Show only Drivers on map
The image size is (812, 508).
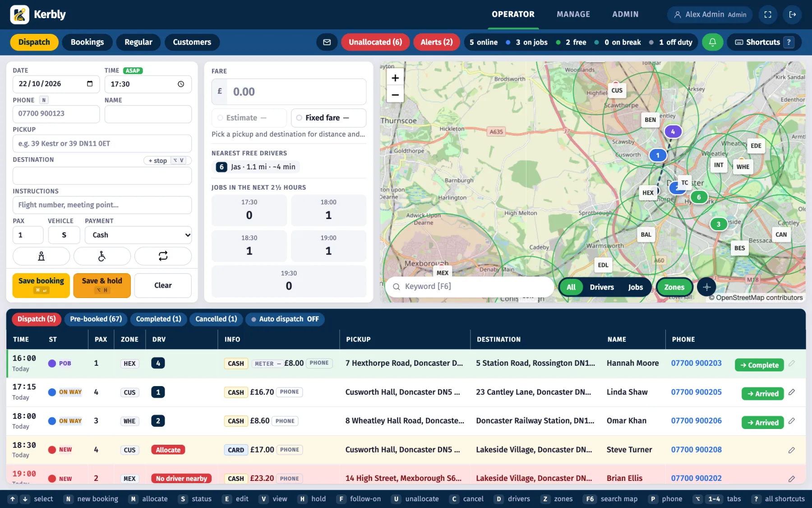click(x=602, y=287)
